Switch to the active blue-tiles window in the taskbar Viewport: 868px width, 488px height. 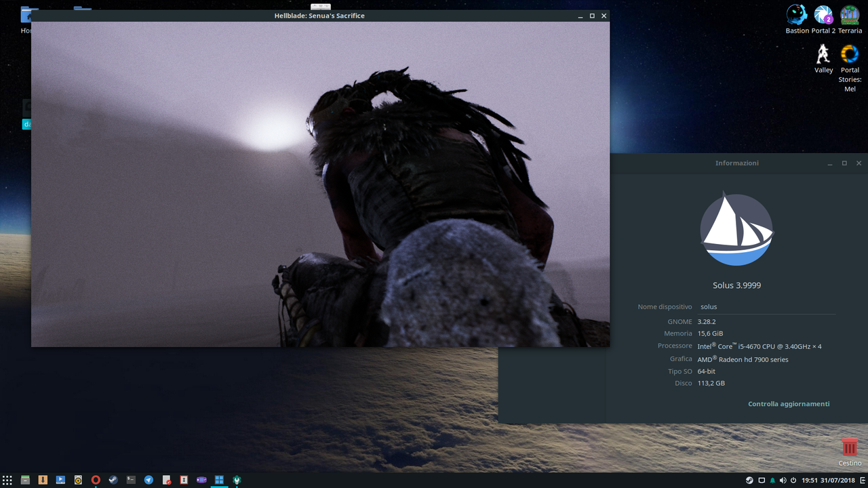(219, 480)
